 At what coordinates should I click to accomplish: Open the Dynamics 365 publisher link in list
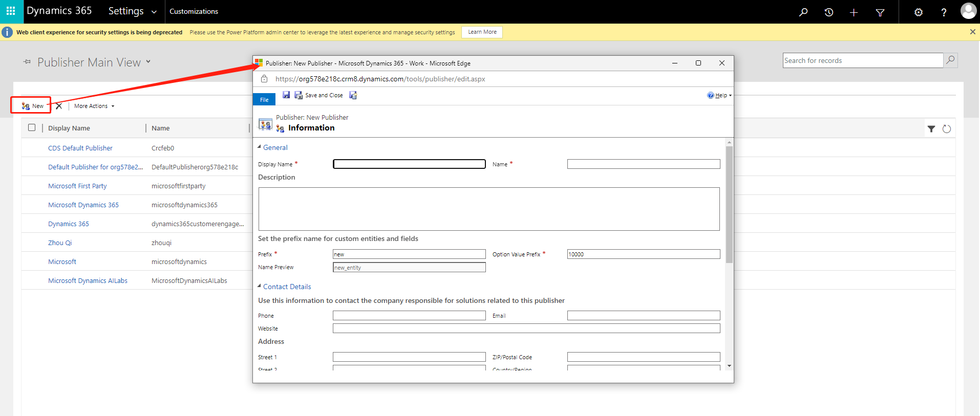click(x=69, y=224)
